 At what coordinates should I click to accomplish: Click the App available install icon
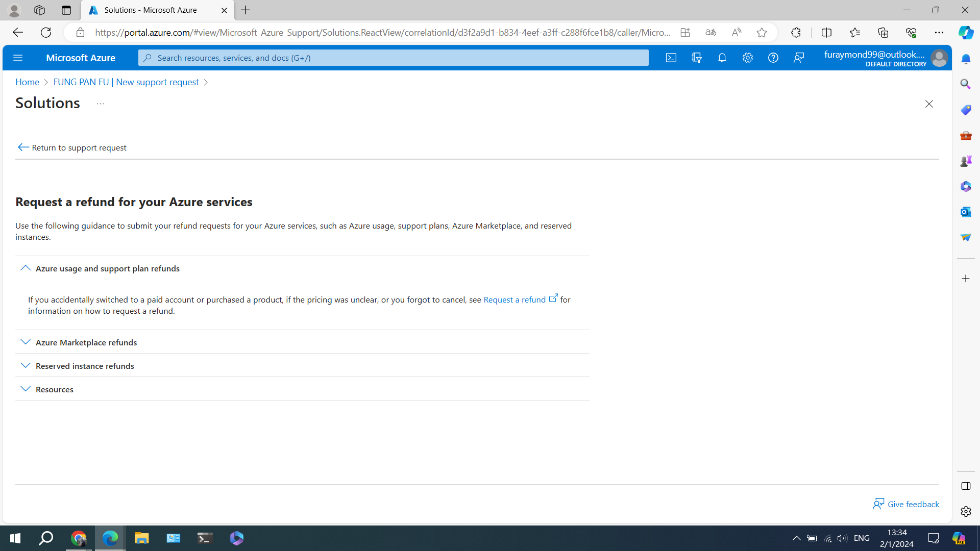click(685, 33)
